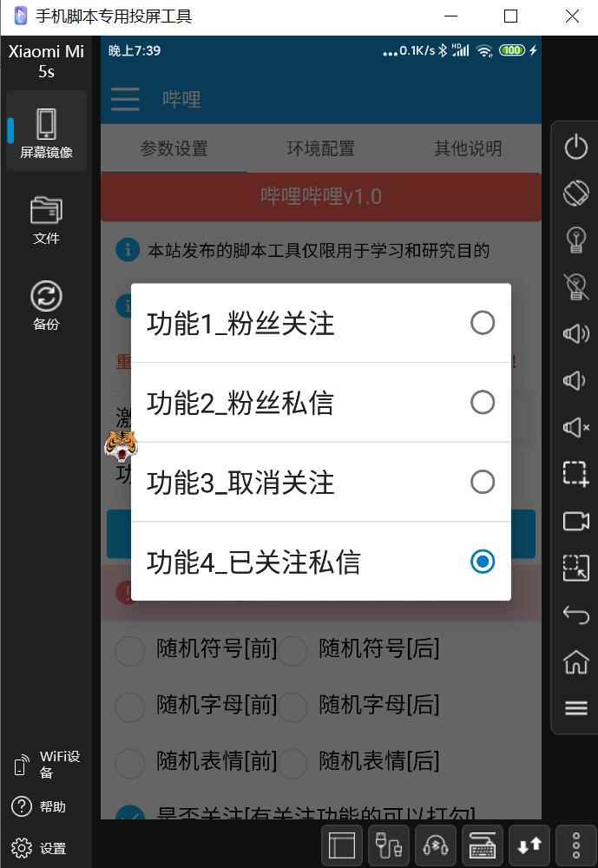Open the hamburger menu next to 哔哩
The image size is (598, 868).
(x=125, y=99)
